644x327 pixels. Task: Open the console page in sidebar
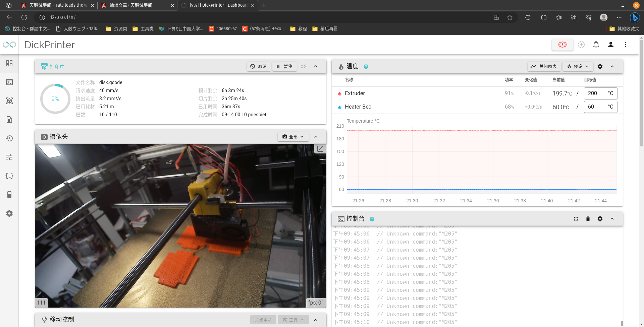pyautogui.click(x=9, y=82)
